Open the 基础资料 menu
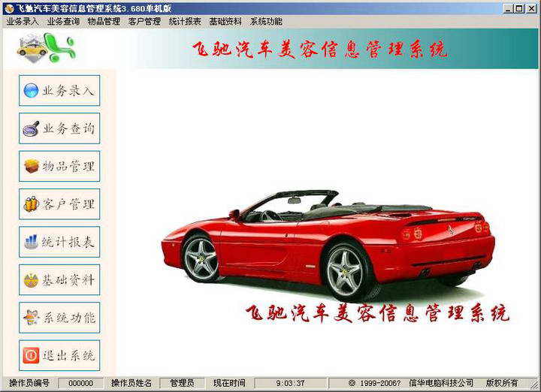The height and width of the screenshot is (392, 541). click(225, 21)
